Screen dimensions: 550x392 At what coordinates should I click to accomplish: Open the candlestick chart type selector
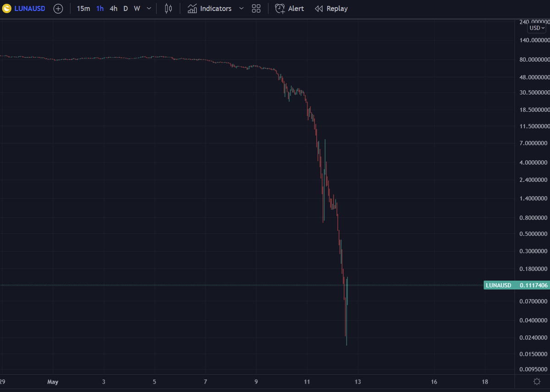pyautogui.click(x=168, y=9)
